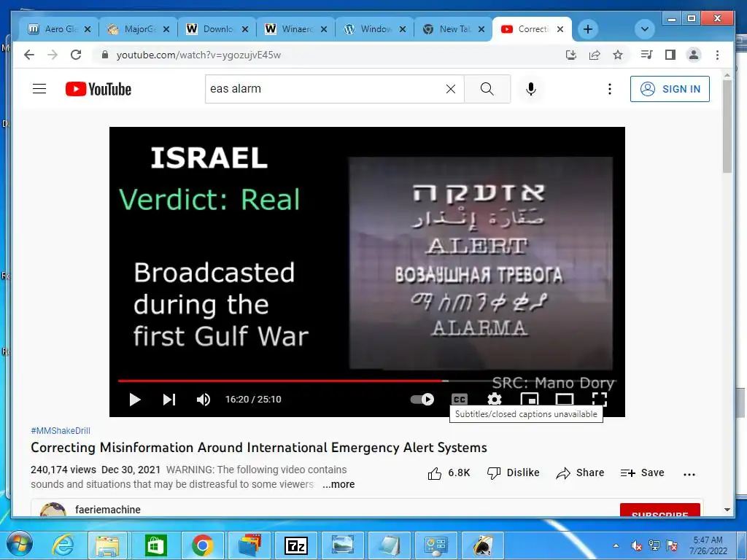Like the video (6.8K)
747x560 pixels.
point(449,472)
